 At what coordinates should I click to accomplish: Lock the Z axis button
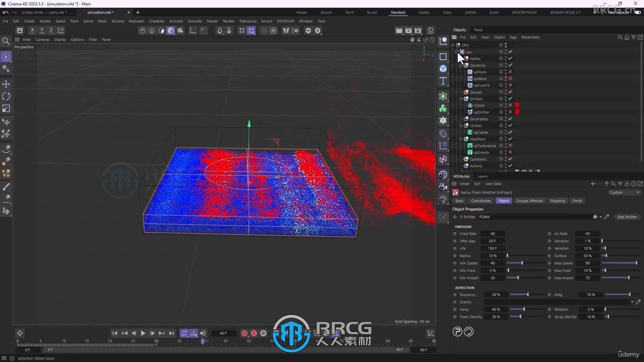click(51, 31)
